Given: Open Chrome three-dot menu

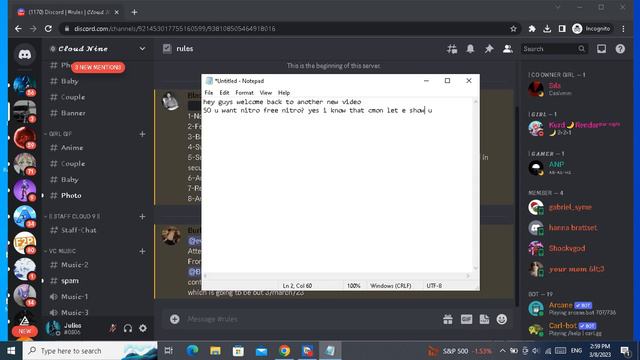Looking at the screenshot, I should click(x=623, y=29).
